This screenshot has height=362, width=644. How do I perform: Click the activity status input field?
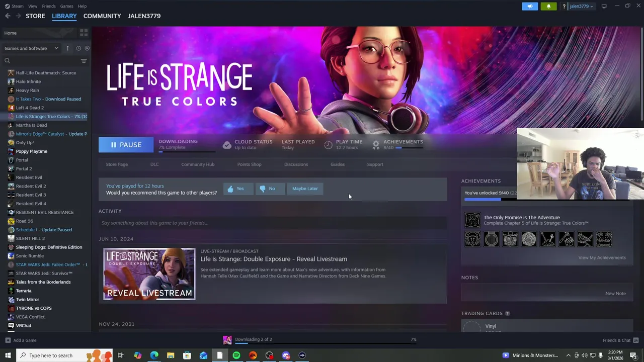[273, 223]
